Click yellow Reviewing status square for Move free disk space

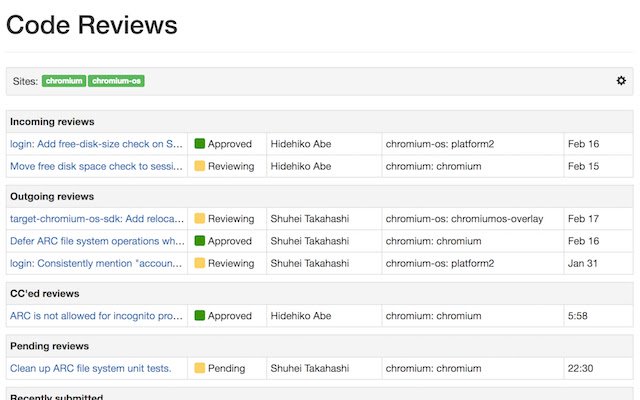(200, 166)
